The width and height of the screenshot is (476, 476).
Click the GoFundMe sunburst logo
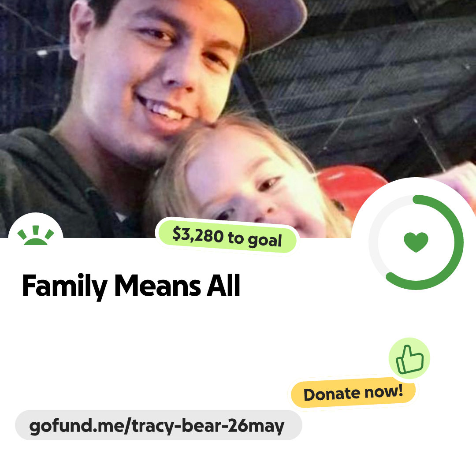point(36,235)
